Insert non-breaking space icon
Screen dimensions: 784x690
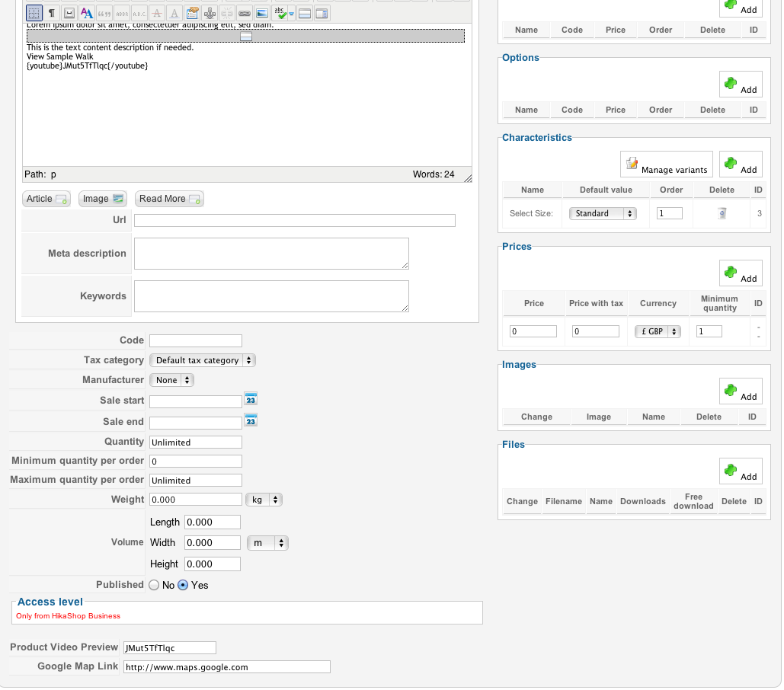[69, 13]
